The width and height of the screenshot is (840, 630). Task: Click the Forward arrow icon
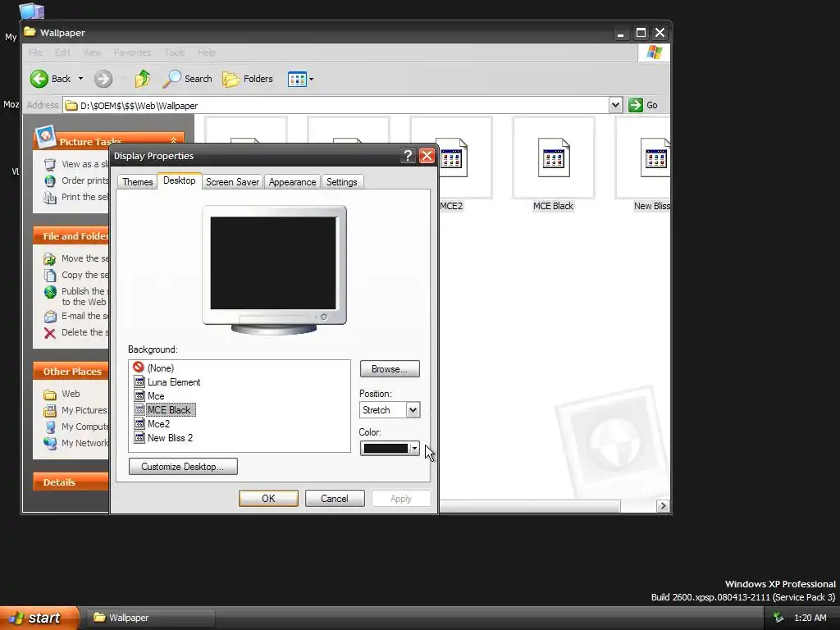tap(103, 79)
